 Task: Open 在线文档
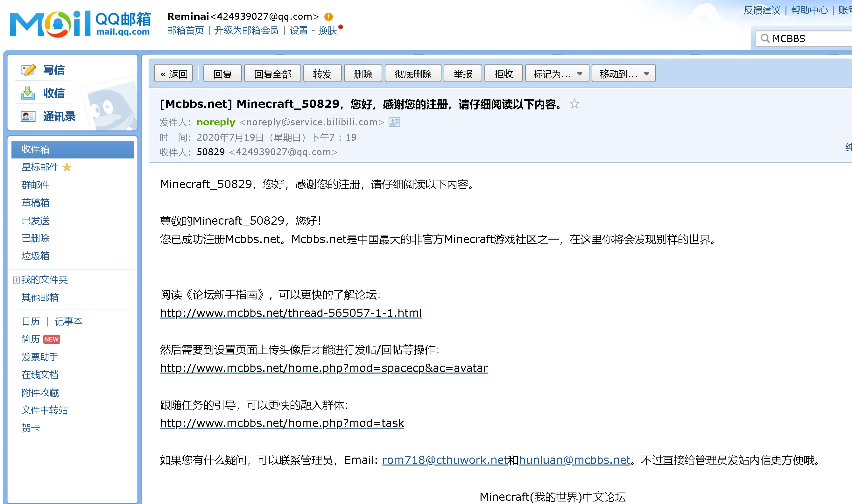coord(40,374)
